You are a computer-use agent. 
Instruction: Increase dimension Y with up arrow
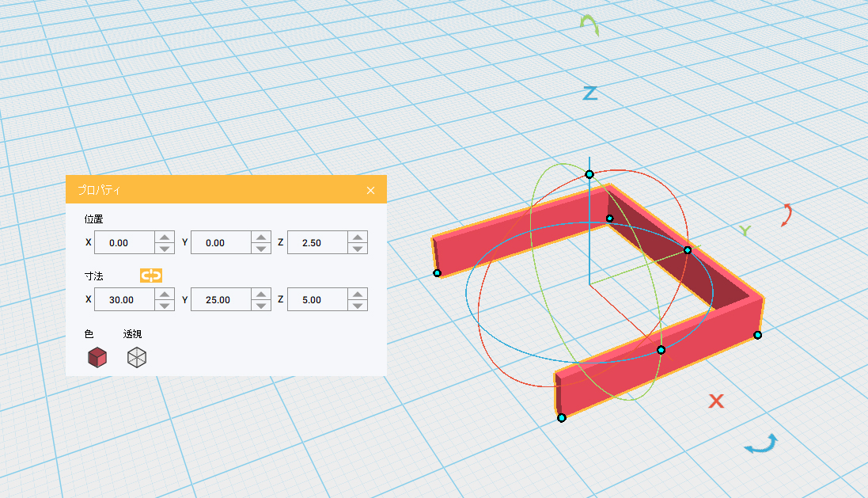(x=261, y=295)
